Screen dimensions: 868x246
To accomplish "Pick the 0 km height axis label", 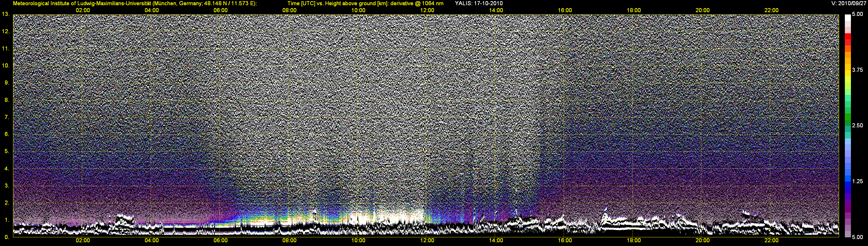I will tap(7, 237).
